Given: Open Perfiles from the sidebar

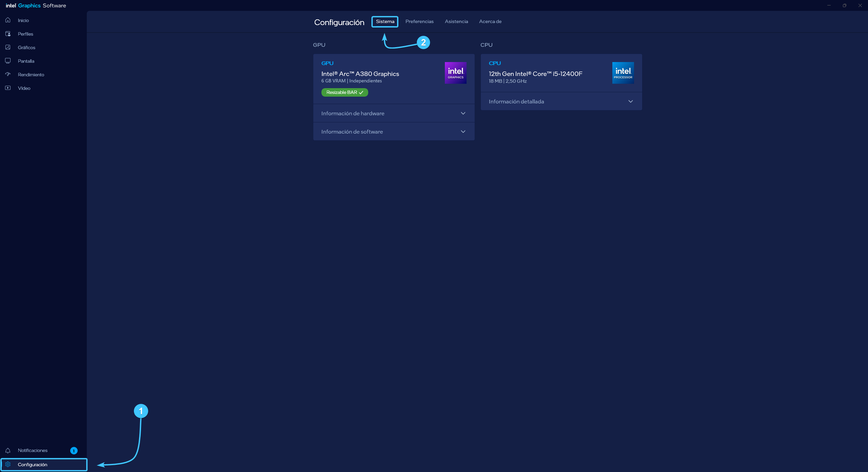Looking at the screenshot, I should coord(25,34).
